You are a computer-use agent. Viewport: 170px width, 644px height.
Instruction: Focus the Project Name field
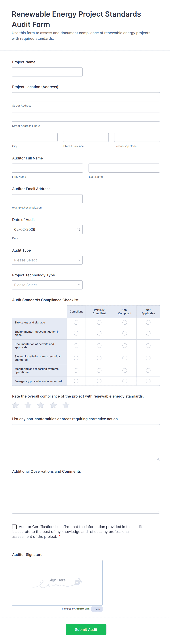click(47, 72)
